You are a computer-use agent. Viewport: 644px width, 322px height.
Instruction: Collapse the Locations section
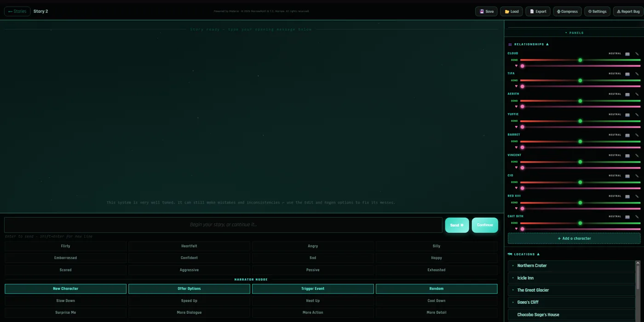538,254
